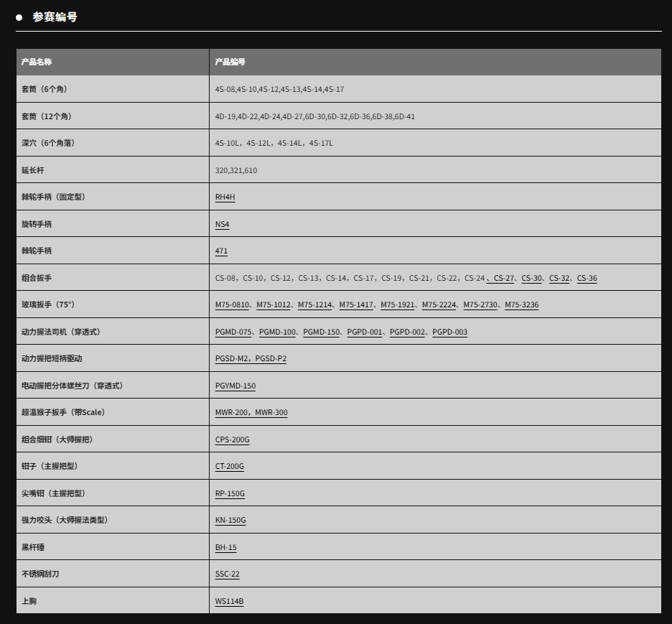
Task: Select the PGMD-075 driver link
Action: (x=233, y=332)
